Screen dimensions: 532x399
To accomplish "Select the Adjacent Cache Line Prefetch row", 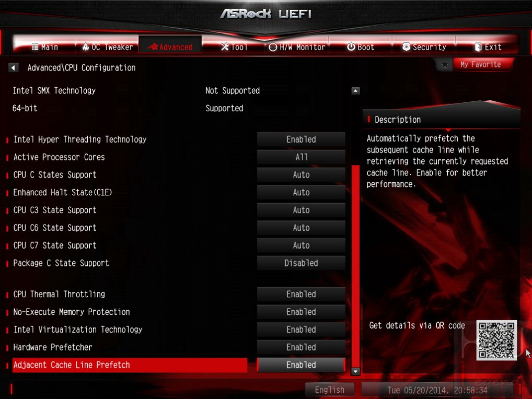I will click(x=130, y=365).
